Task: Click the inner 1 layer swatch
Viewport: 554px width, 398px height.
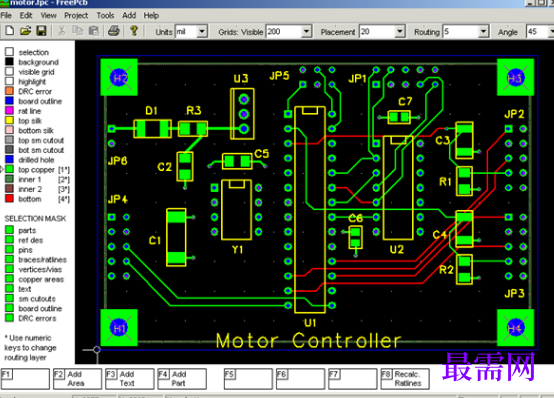Action: pos(9,179)
